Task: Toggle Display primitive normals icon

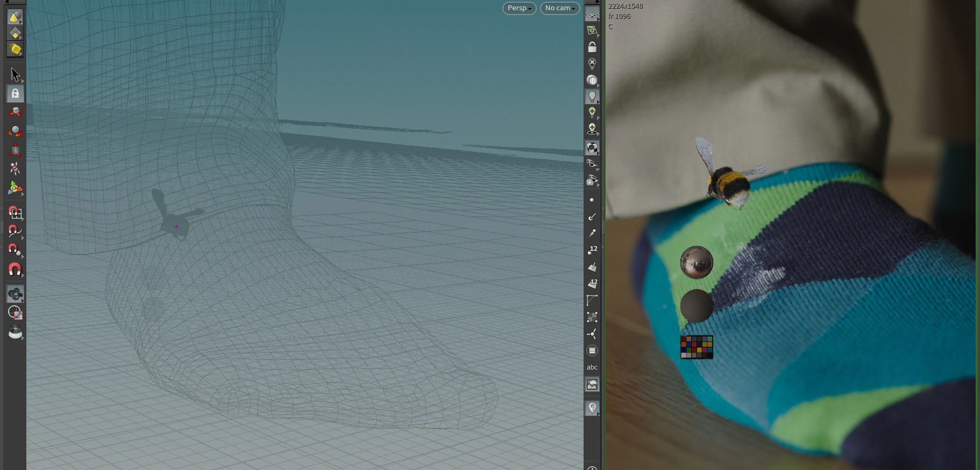Action: pos(592,267)
